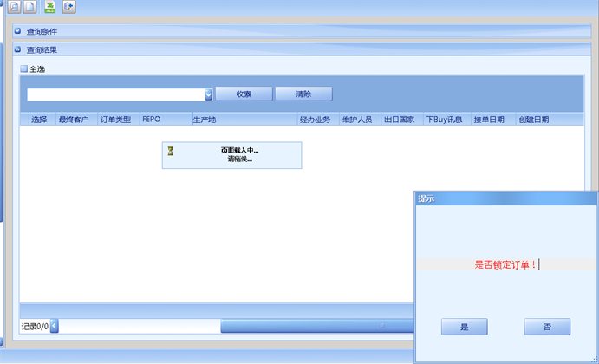This screenshot has width=599, height=364.
Task: Toggle the 全选 select-all checkbox
Action: coord(24,68)
